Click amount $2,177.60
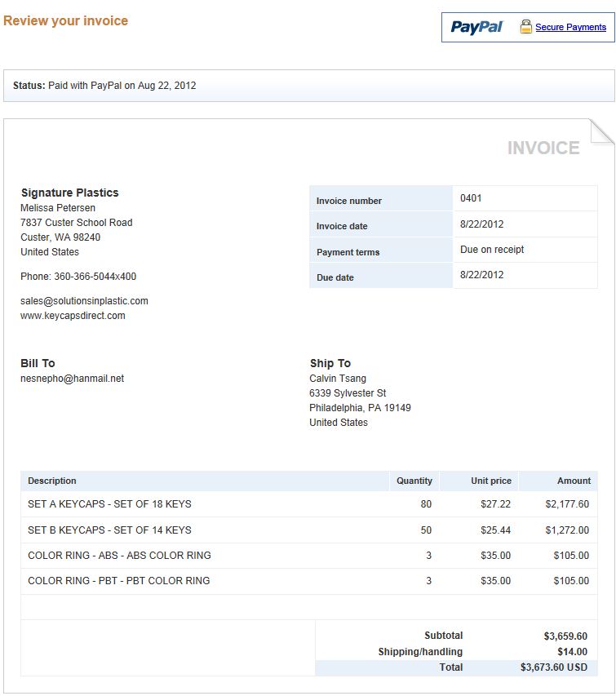Viewport: 616px width, 696px height. (567, 504)
